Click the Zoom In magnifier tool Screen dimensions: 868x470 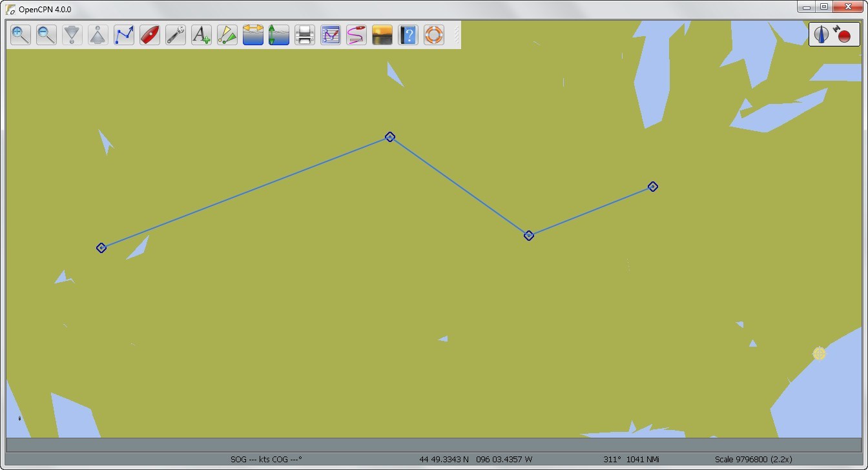click(21, 35)
